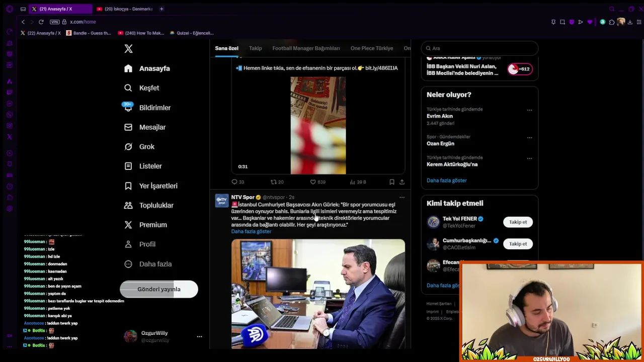This screenshot has height=362, width=644.
Task: Open the NTV Spor profile name
Action: pyautogui.click(x=243, y=198)
